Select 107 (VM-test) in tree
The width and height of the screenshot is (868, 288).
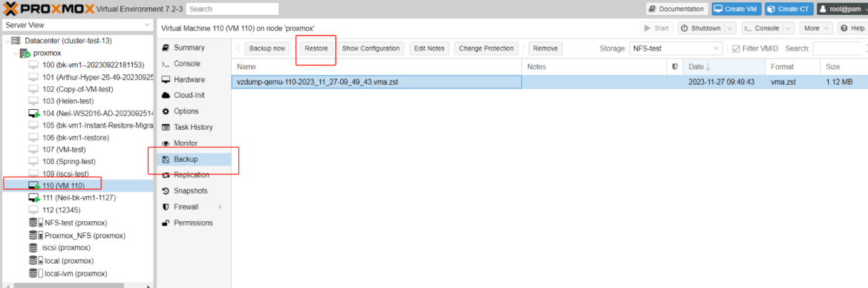pyautogui.click(x=64, y=149)
